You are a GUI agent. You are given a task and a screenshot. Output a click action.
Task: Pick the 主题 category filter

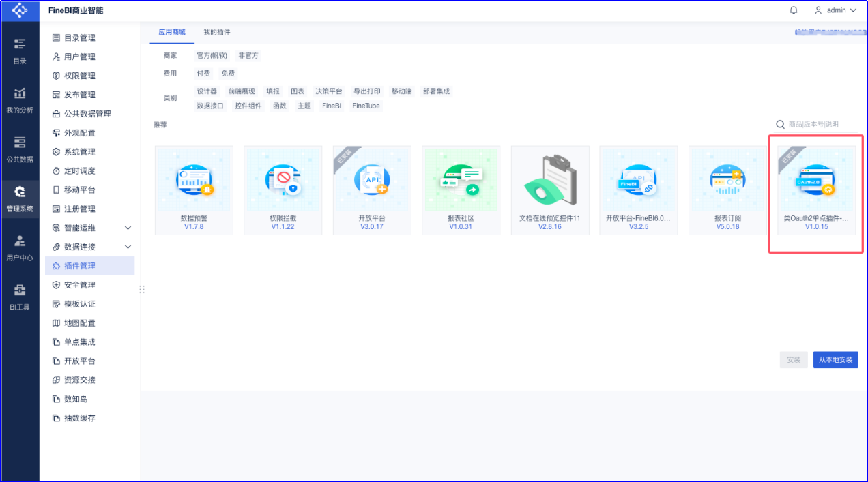304,106
